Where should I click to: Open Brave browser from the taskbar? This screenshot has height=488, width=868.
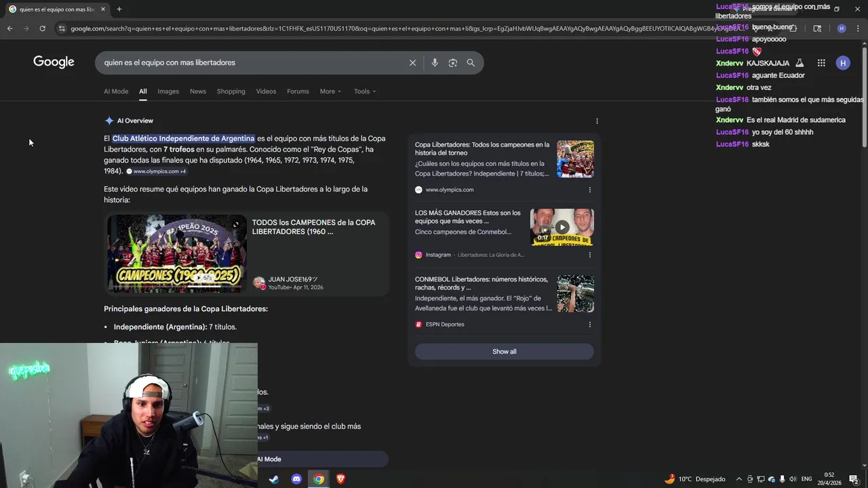pos(340,479)
